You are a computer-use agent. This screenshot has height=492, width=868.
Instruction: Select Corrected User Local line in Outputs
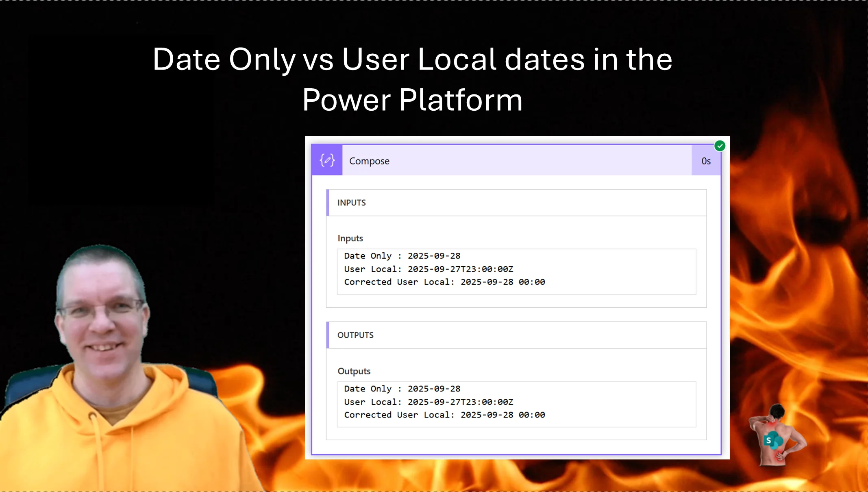444,415
